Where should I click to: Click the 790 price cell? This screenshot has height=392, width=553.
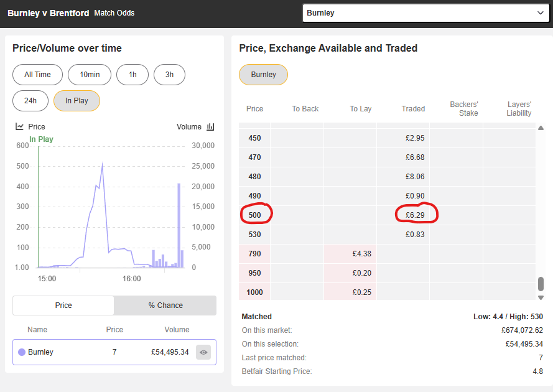254,254
